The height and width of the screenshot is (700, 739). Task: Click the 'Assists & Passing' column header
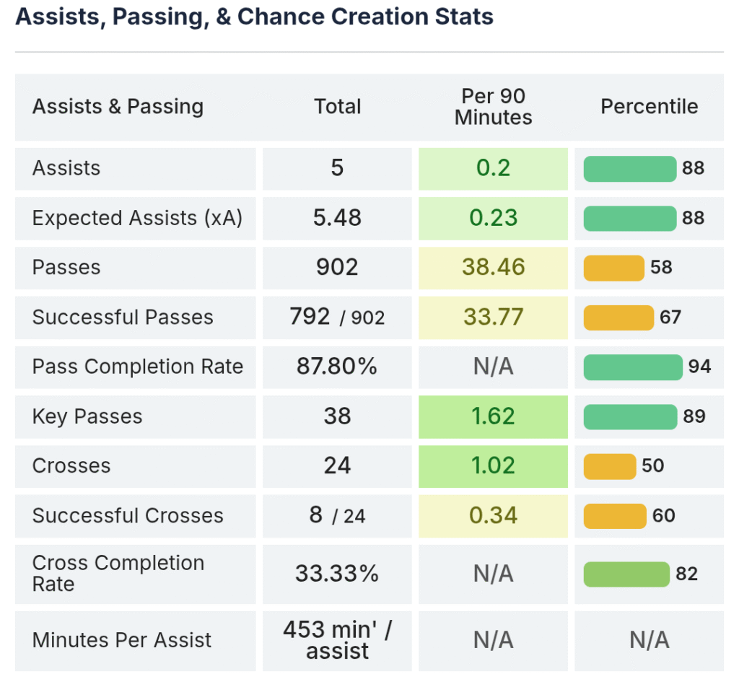point(118,107)
